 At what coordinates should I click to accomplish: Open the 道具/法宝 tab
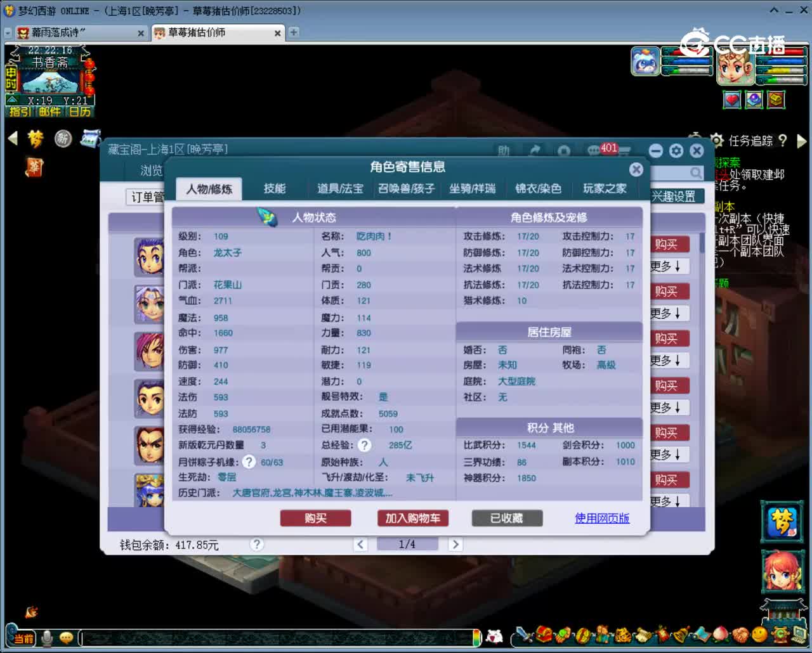(341, 189)
